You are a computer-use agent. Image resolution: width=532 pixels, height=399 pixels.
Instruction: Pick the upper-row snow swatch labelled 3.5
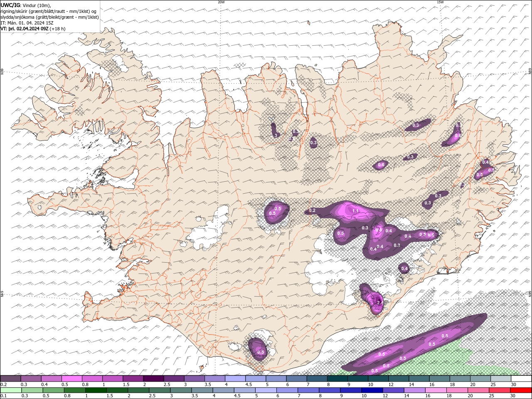pyautogui.click(x=215, y=379)
